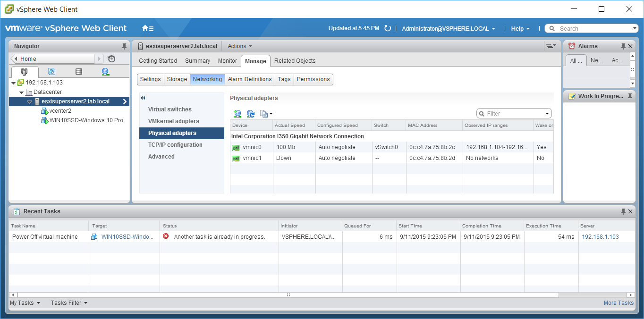This screenshot has width=644, height=319.
Task: Go back to Home in Navigator
Action: click(x=52, y=59)
